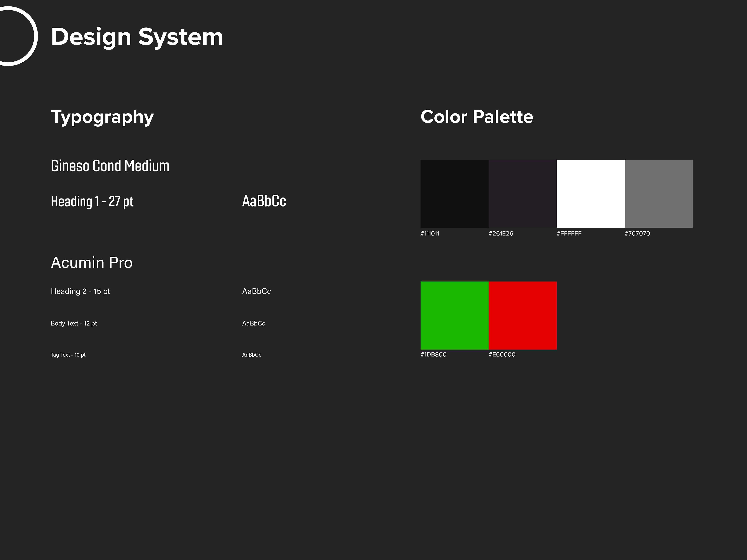Click the "Heading 2 - 15 pt" label
Viewport: 747px width, 560px height.
tap(80, 291)
